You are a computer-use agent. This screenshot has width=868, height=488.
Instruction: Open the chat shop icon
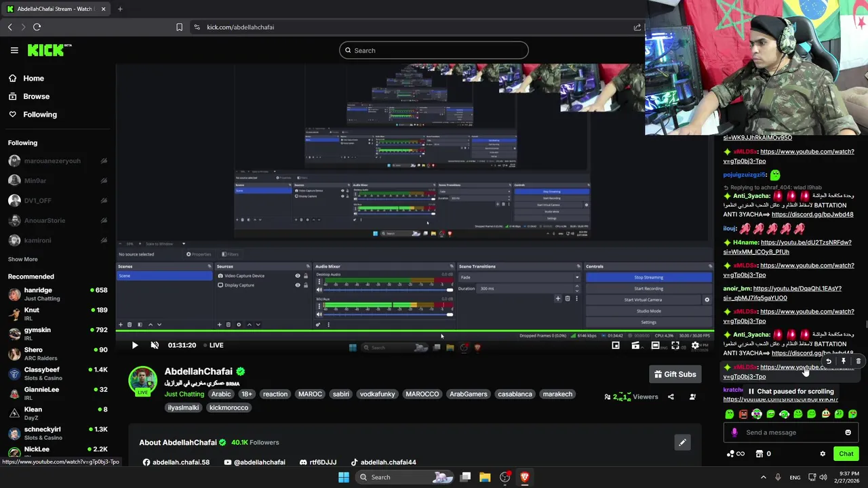759,454
